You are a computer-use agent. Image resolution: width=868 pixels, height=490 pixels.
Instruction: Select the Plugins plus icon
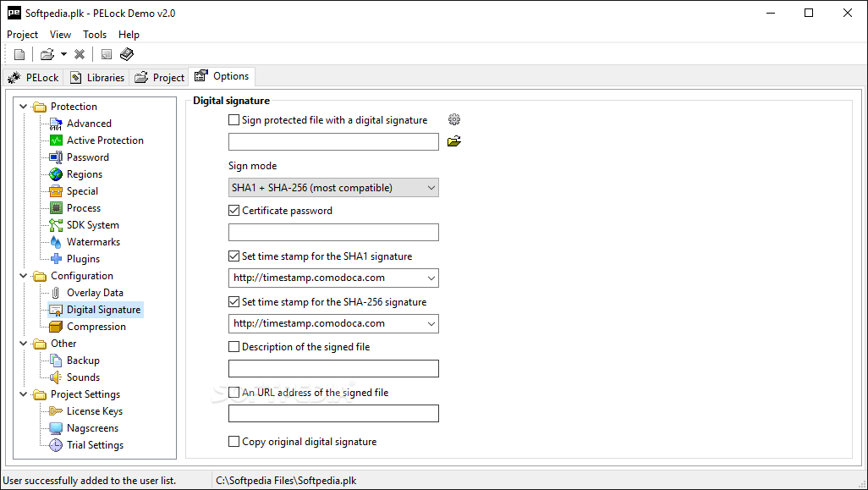56,259
